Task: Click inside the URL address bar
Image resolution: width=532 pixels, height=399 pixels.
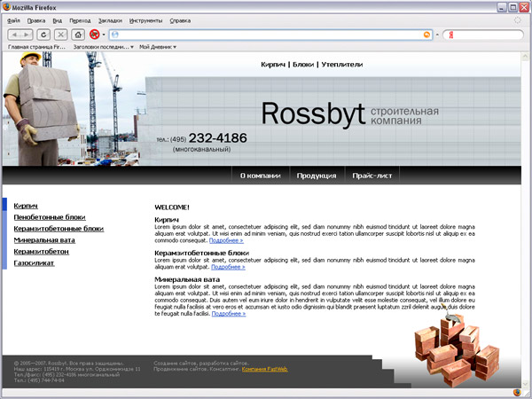Action: tap(266, 35)
